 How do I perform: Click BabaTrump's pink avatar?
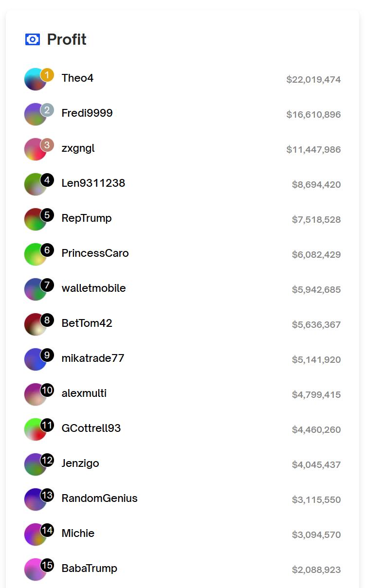click(x=34, y=570)
